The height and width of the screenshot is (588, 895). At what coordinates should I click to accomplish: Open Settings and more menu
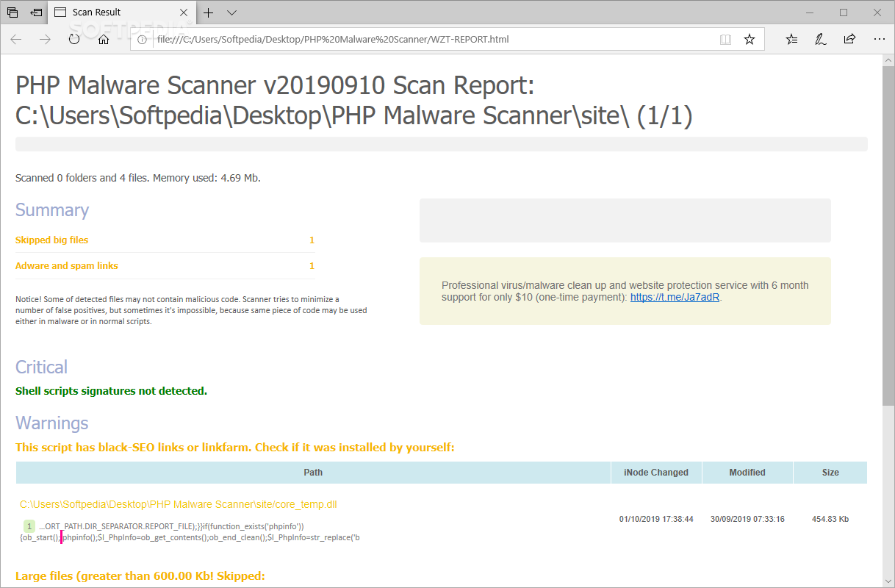tap(879, 40)
